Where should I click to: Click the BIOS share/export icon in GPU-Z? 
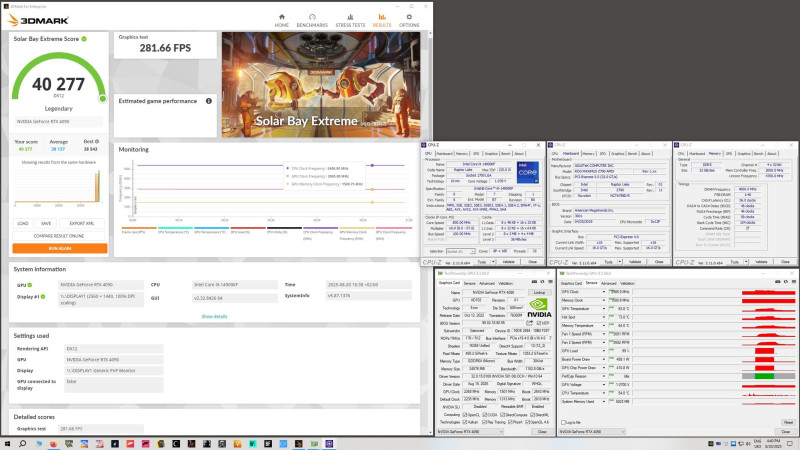530,323
